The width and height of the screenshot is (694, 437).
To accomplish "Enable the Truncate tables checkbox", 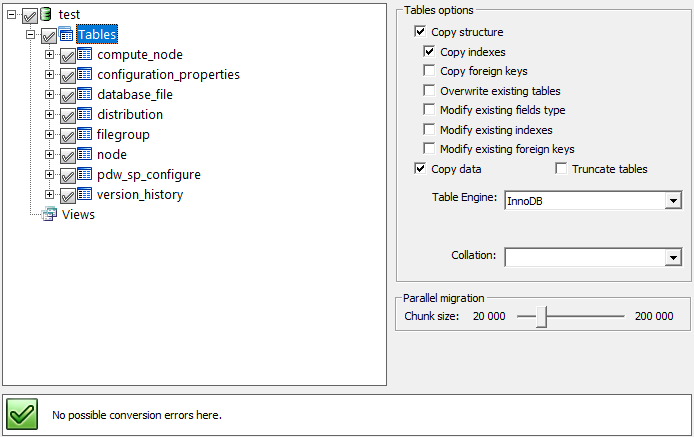I will pos(561,169).
